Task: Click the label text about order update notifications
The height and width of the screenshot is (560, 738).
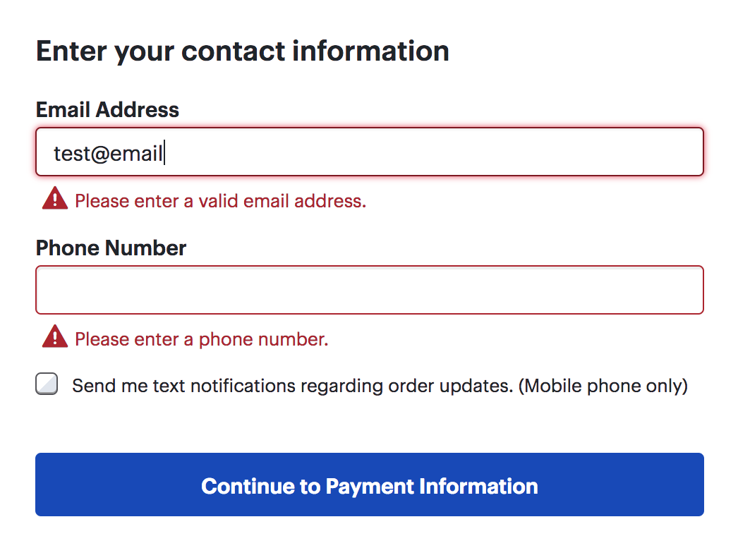Action: (379, 385)
